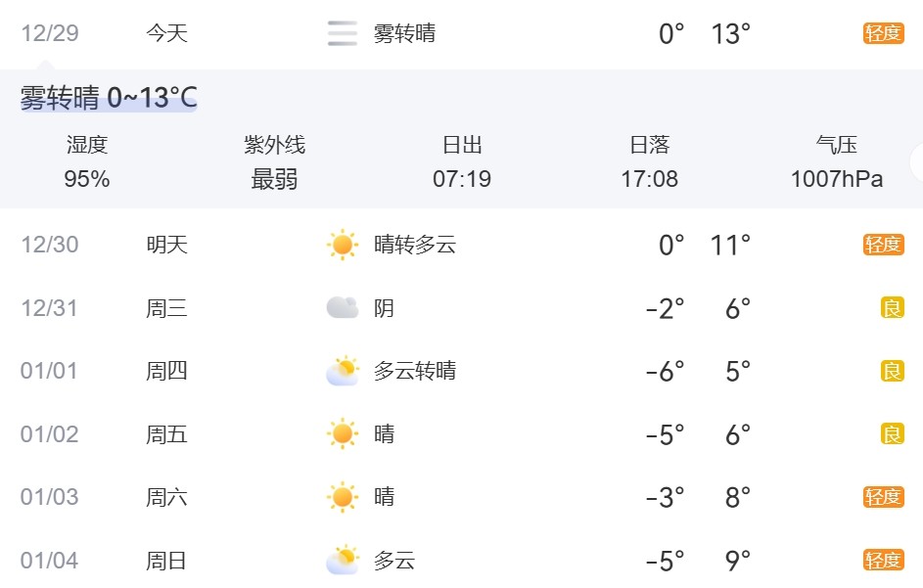923x588 pixels.
Task: Click the sunny icon for 12/30
Action: coord(342,245)
